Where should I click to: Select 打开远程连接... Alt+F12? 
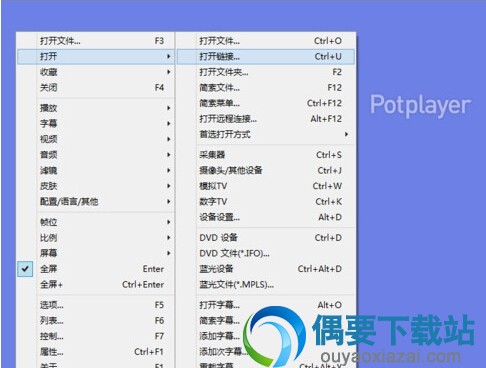pyautogui.click(x=265, y=119)
